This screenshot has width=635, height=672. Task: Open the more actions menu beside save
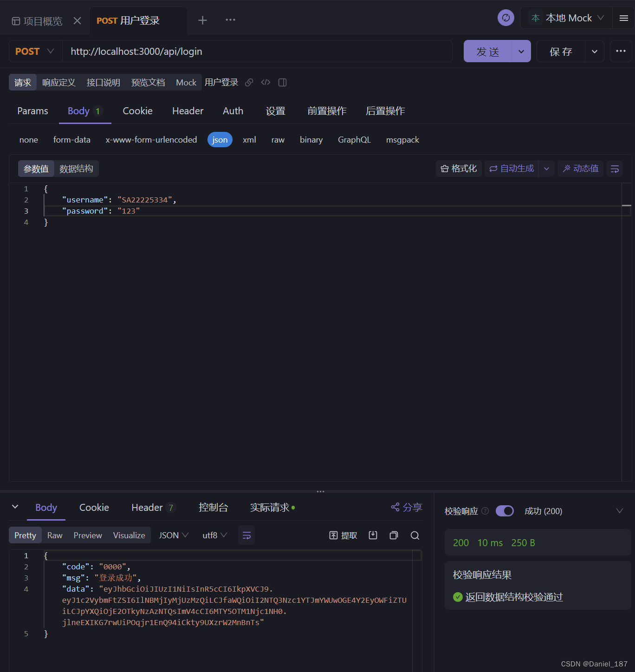[621, 51]
